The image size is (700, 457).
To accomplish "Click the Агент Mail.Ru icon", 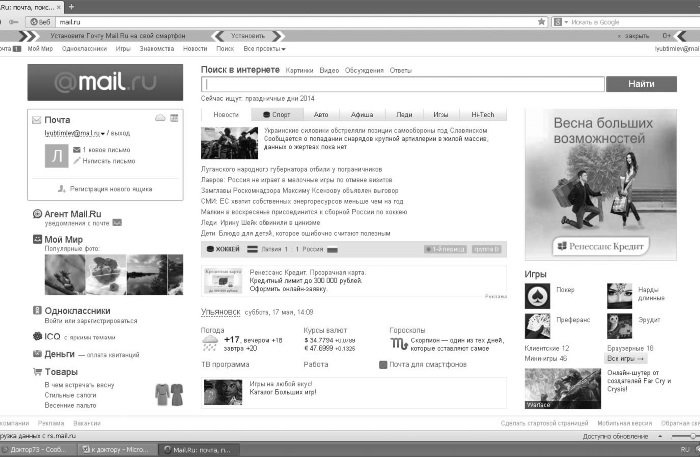I will [38, 214].
